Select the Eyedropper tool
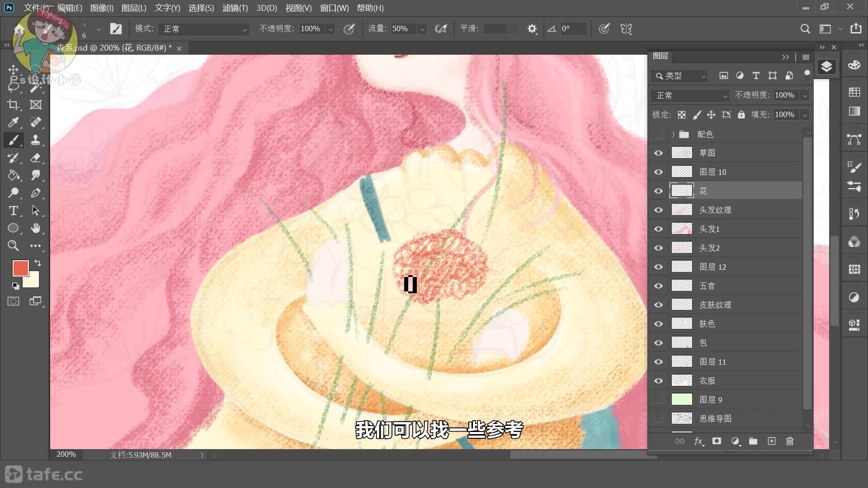This screenshot has height=488, width=868. [x=13, y=122]
